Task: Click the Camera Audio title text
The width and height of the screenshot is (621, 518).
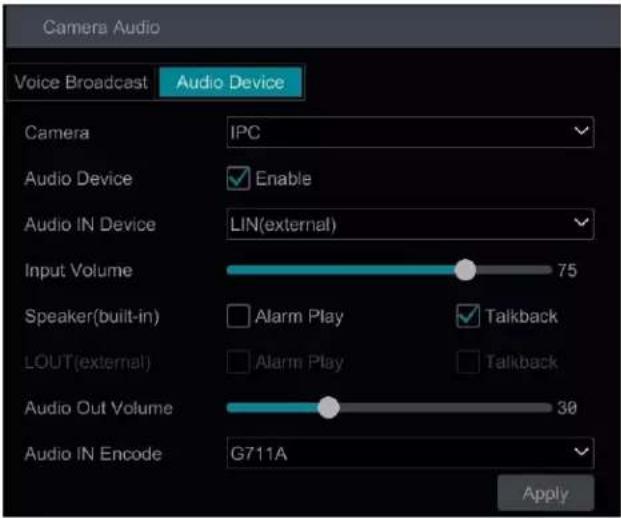Action: click(101, 27)
